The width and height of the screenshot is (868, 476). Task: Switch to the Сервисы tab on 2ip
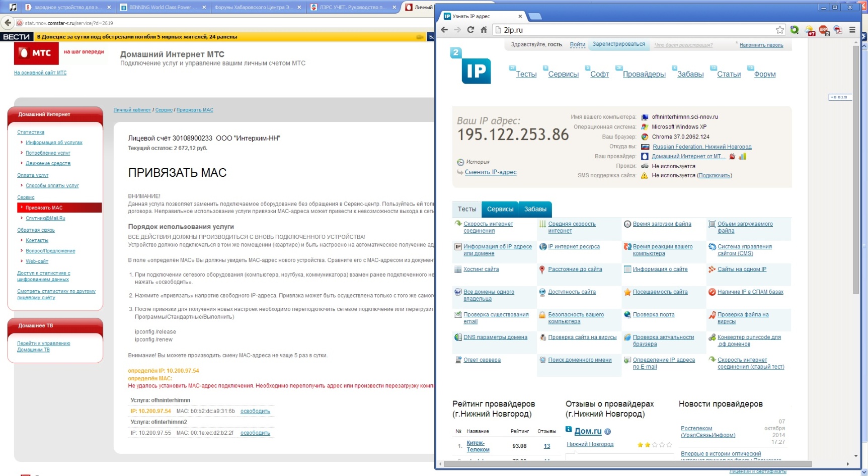pos(500,209)
